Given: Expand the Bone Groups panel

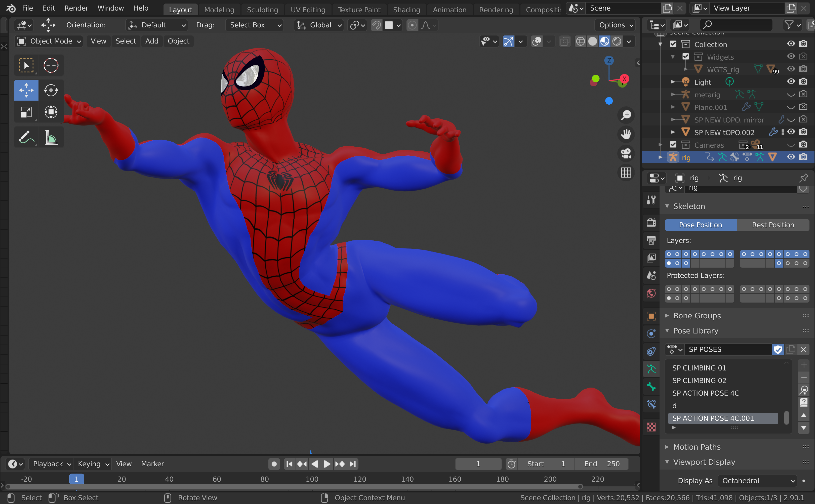Looking at the screenshot, I should click(x=697, y=316).
